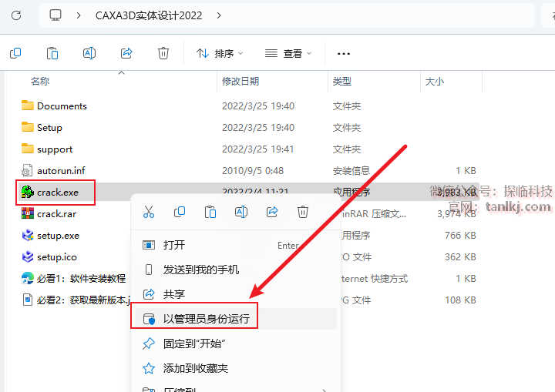Click the 2022/3/25 19:41 date of support
This screenshot has width=555, height=392.
tap(258, 149)
